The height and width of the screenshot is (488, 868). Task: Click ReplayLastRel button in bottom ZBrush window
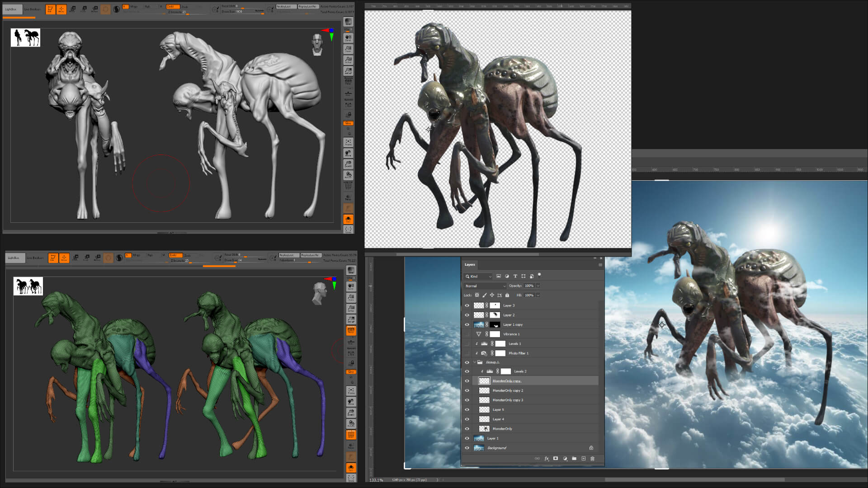(x=311, y=255)
